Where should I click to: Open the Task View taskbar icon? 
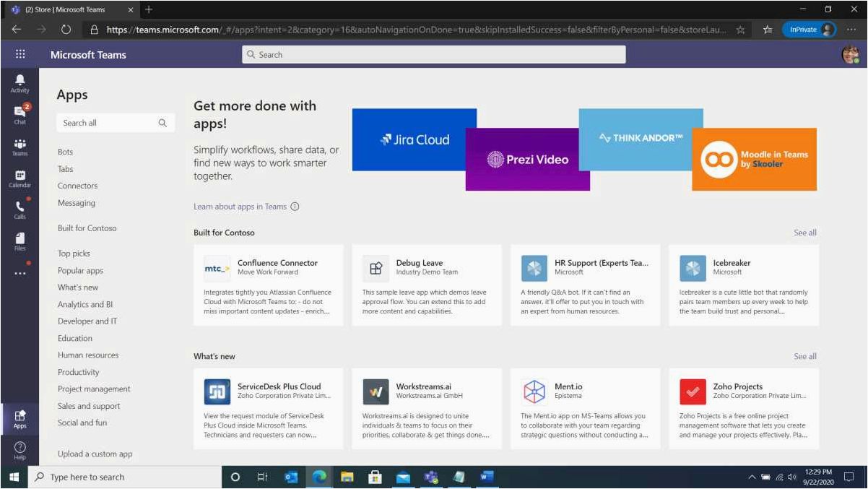263,477
